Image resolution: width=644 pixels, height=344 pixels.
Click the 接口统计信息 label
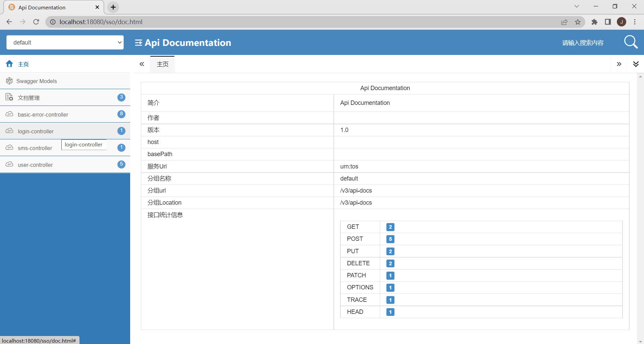165,215
